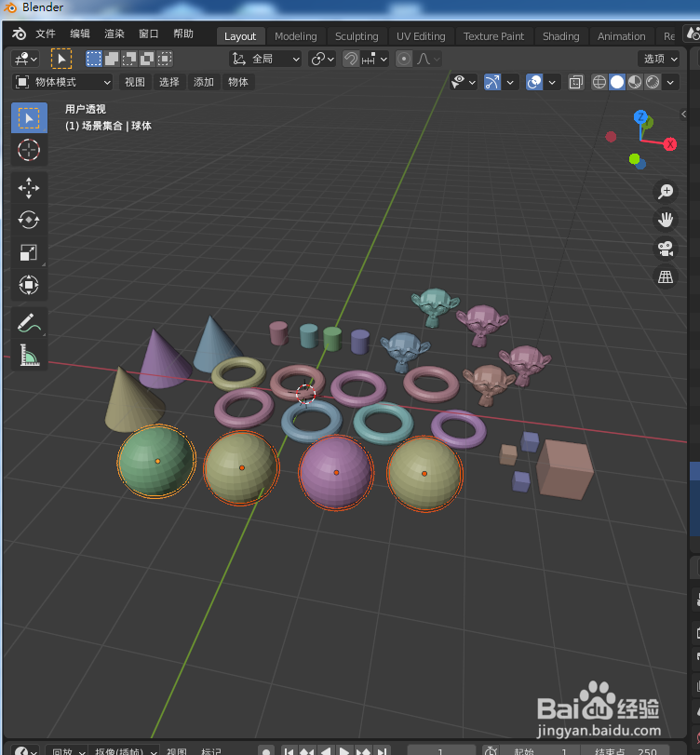
Task: Choose the subtract selection mode icon
Action: point(129,60)
